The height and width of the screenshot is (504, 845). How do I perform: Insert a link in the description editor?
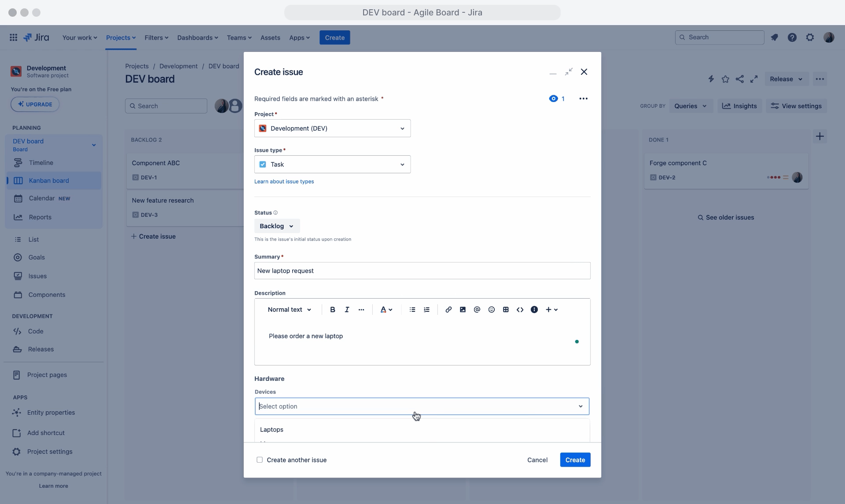(448, 309)
